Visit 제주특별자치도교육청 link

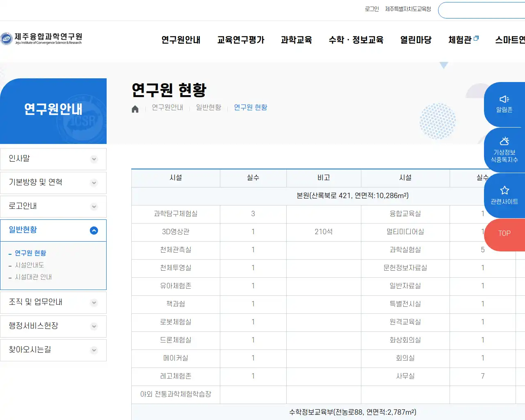(408, 9)
